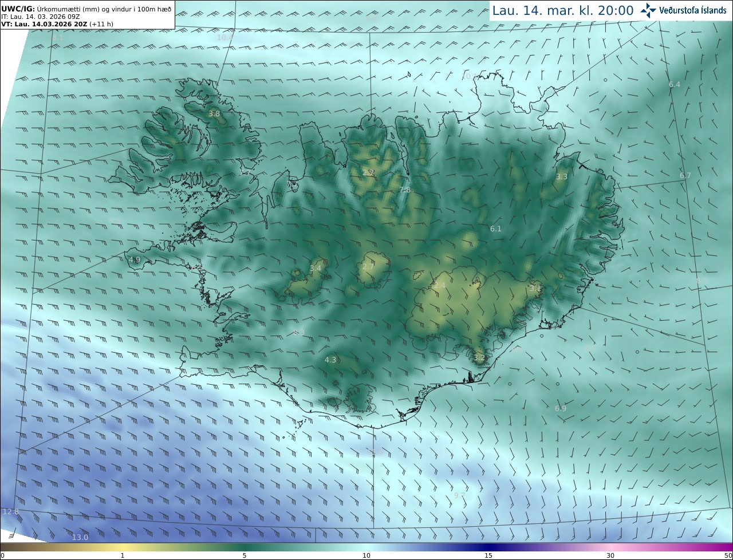733x560 pixels.
Task: Click the forecast time 'Lau. 14. mar. kl. 20:00'
Action: pyautogui.click(x=563, y=10)
